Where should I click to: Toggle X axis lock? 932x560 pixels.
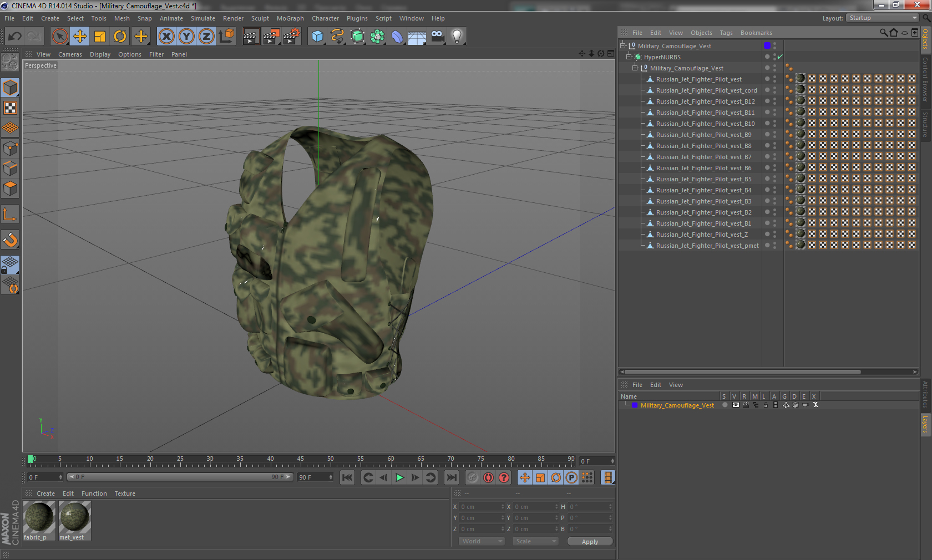(x=166, y=37)
